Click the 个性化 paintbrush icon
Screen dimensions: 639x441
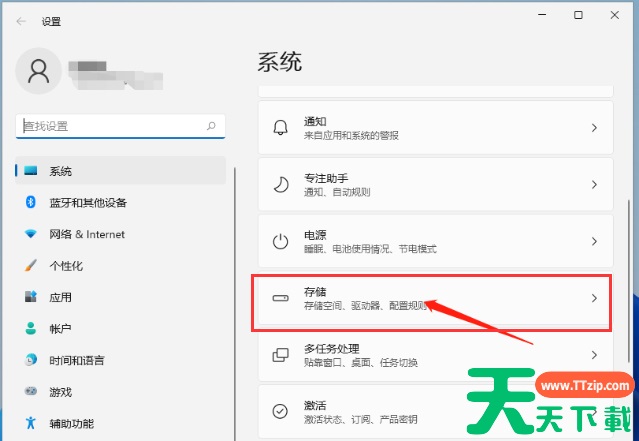[x=30, y=266]
